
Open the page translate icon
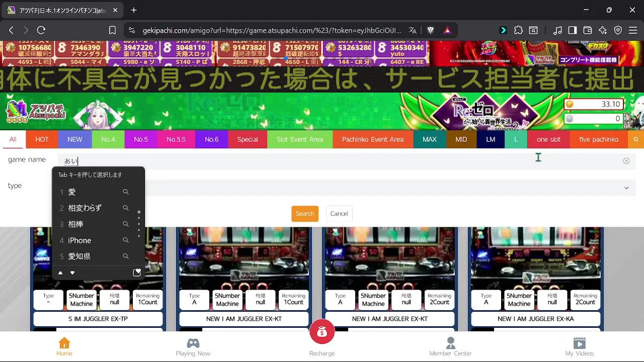coord(413,30)
